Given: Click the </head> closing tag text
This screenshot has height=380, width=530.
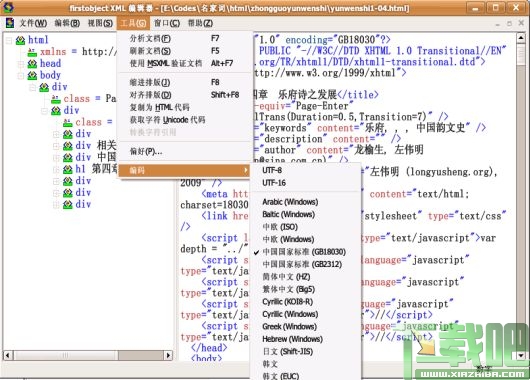Looking at the screenshot, I should 209,348.
